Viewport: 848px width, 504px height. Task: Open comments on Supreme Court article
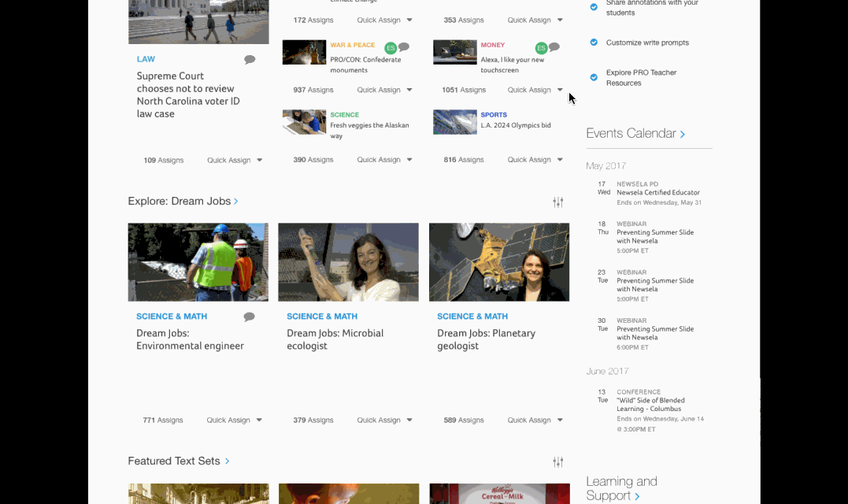pyautogui.click(x=250, y=60)
